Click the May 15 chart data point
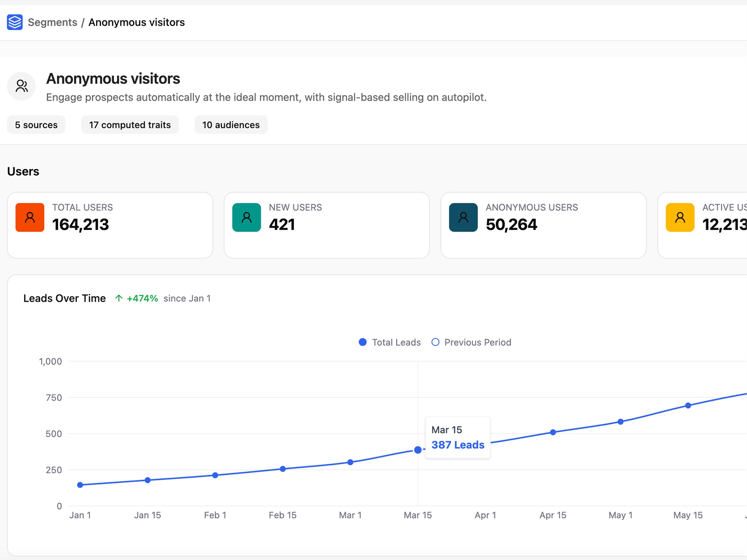The width and height of the screenshot is (747, 560). tap(688, 405)
